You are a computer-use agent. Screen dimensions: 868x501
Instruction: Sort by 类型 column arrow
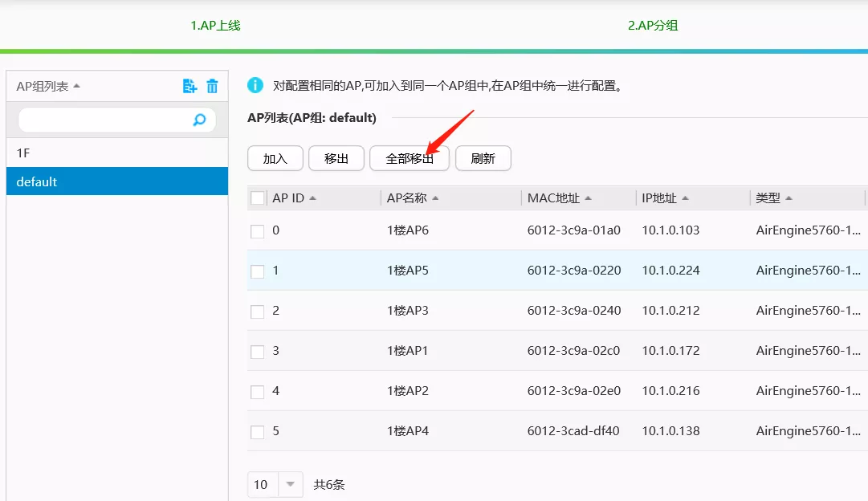789,198
